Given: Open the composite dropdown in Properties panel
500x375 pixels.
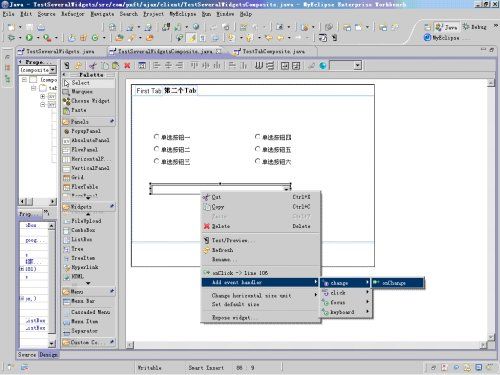Looking at the screenshot, I should pyautogui.click(x=53, y=70).
